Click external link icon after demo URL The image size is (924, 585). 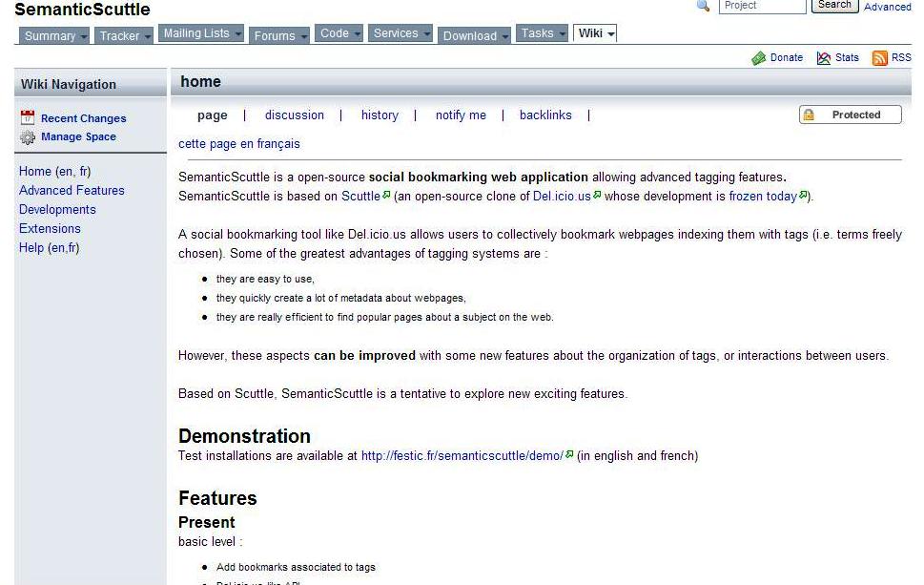pyautogui.click(x=569, y=454)
